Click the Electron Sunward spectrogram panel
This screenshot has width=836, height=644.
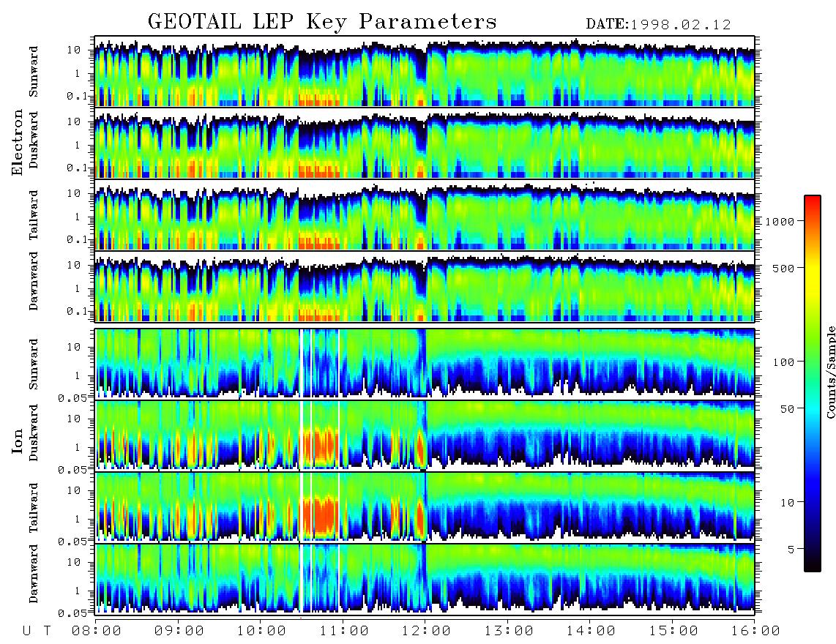tap(425, 72)
